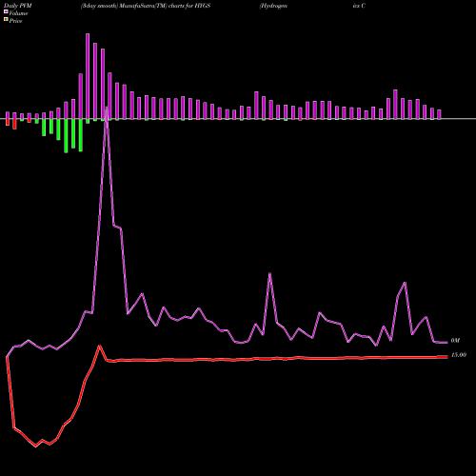Screen dimensions: 476x476
Task: Click the 'Daily PVM' title text
Action: [x=18, y=6]
